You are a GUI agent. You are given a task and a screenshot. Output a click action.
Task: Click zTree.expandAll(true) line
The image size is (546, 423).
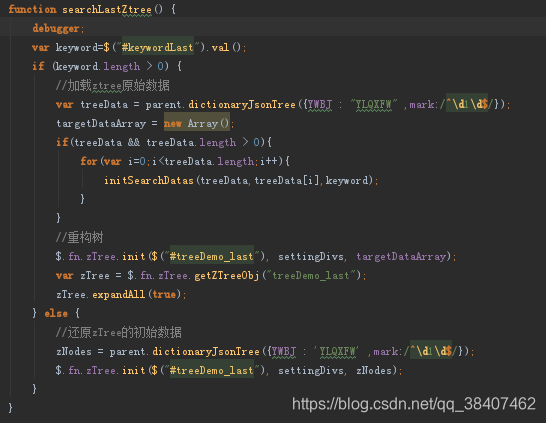(121, 295)
